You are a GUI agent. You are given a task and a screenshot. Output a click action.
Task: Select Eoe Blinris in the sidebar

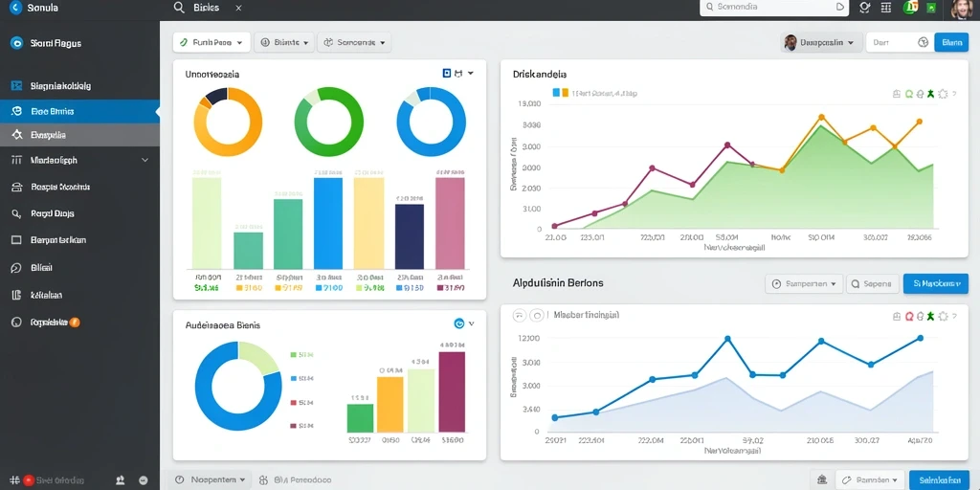pos(80,111)
